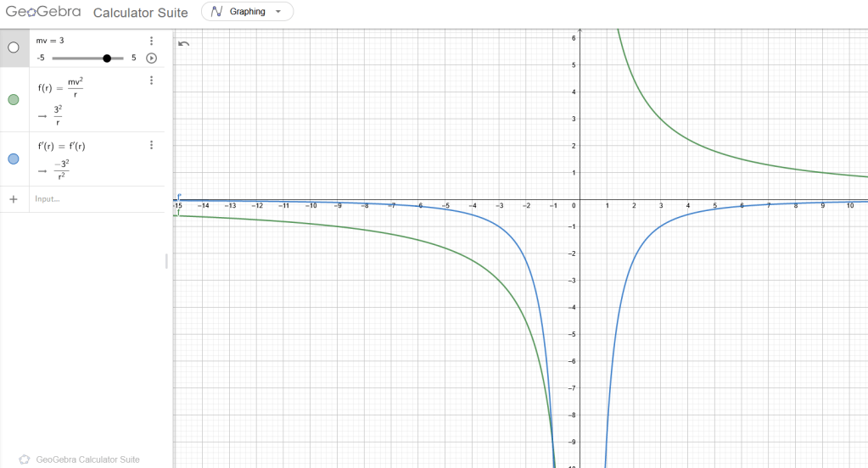The width and height of the screenshot is (868, 468).
Task: Click the Graphing app icon in selector
Action: [217, 12]
